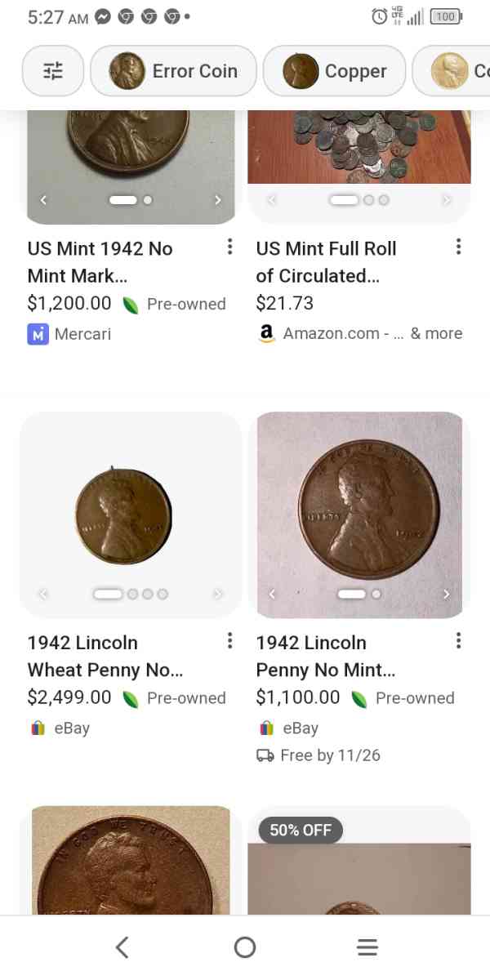Navigate back with the bottom arrow
This screenshot has height=980, width=490.
tap(122, 947)
